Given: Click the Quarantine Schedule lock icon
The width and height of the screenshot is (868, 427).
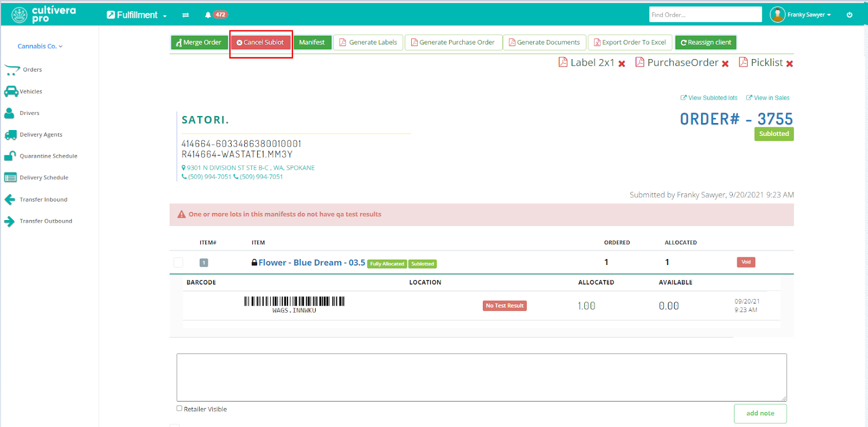Looking at the screenshot, I should (x=10, y=156).
